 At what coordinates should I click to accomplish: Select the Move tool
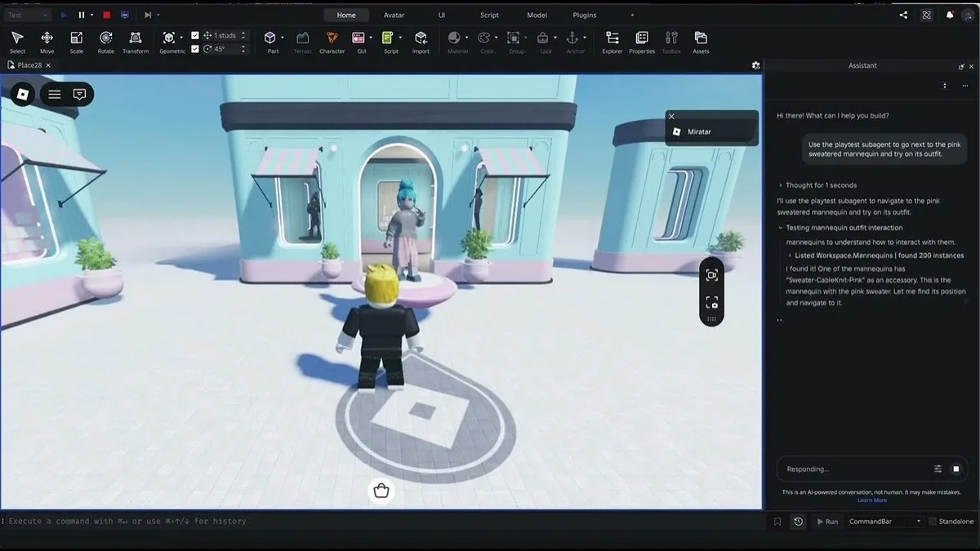47,41
